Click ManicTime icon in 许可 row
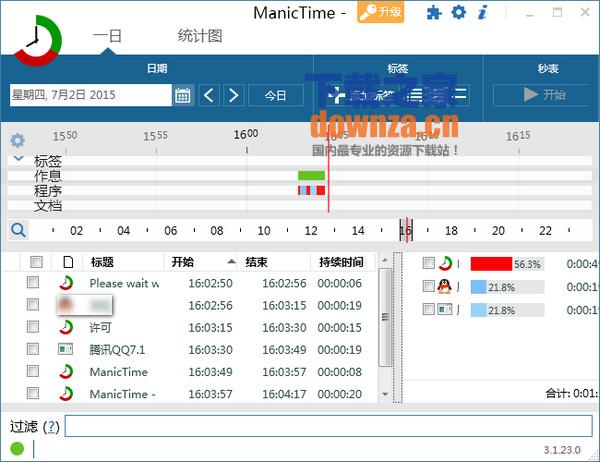Viewport: 600px width, 462px height. point(66,327)
